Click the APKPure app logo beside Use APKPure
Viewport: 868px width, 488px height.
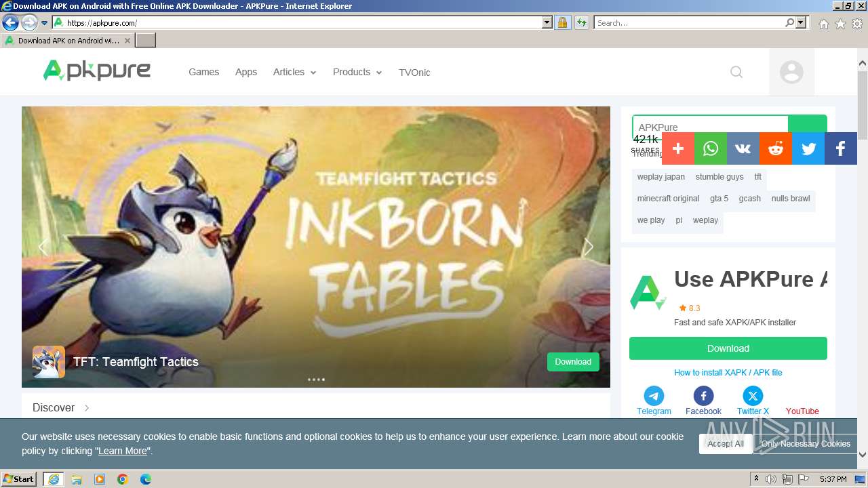point(648,293)
